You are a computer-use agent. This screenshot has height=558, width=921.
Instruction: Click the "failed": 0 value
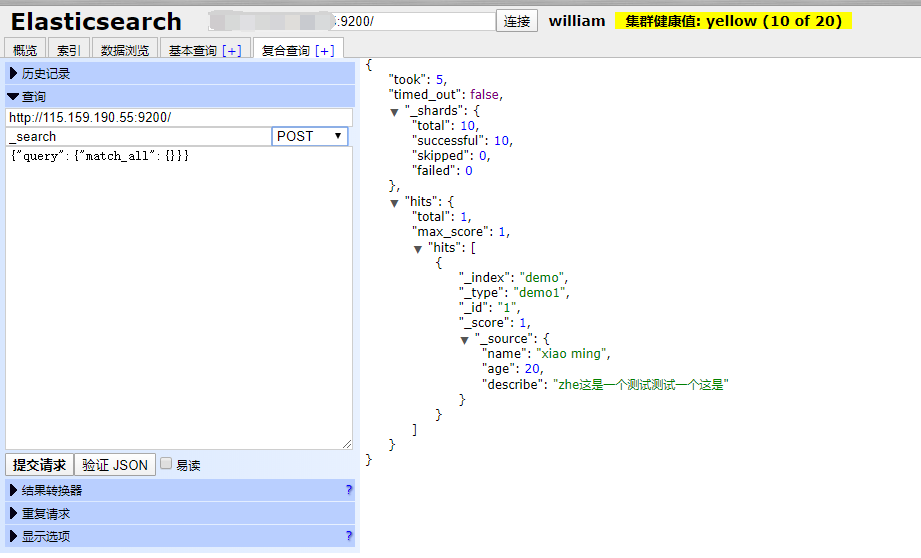click(x=469, y=171)
